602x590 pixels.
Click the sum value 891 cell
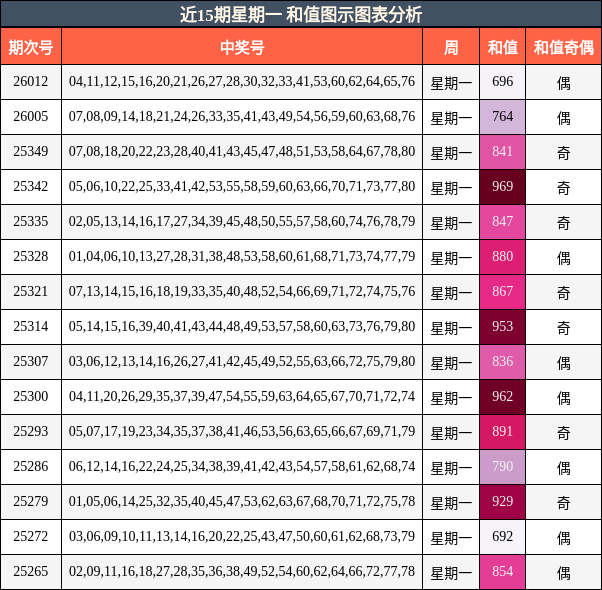[503, 431]
